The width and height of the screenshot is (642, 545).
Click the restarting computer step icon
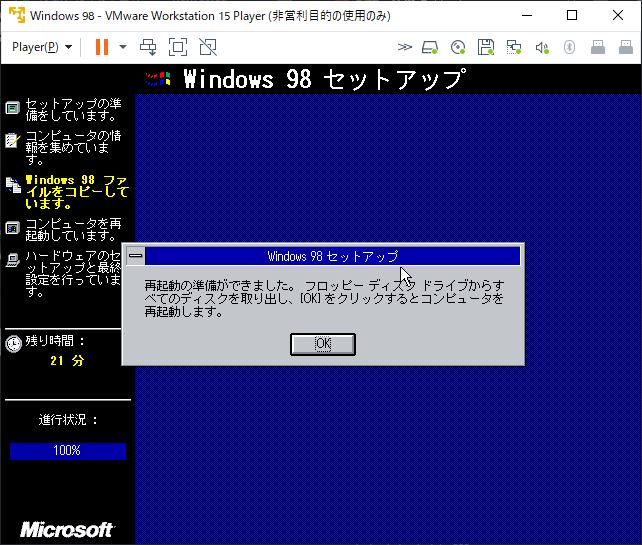[13, 228]
